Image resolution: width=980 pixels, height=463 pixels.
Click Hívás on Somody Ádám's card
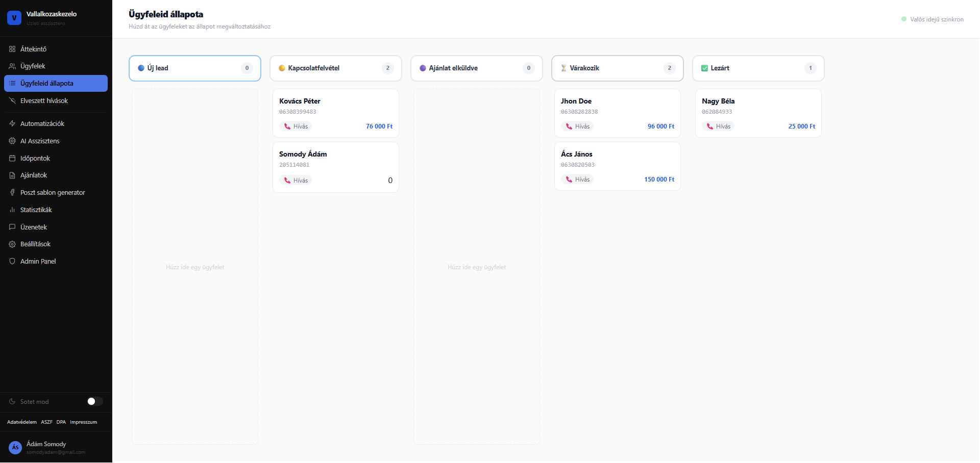(296, 181)
